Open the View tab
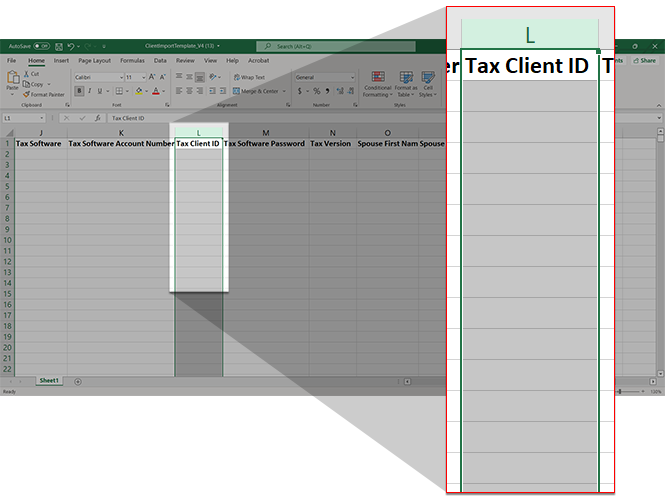The image size is (665, 497). pyautogui.click(x=210, y=61)
